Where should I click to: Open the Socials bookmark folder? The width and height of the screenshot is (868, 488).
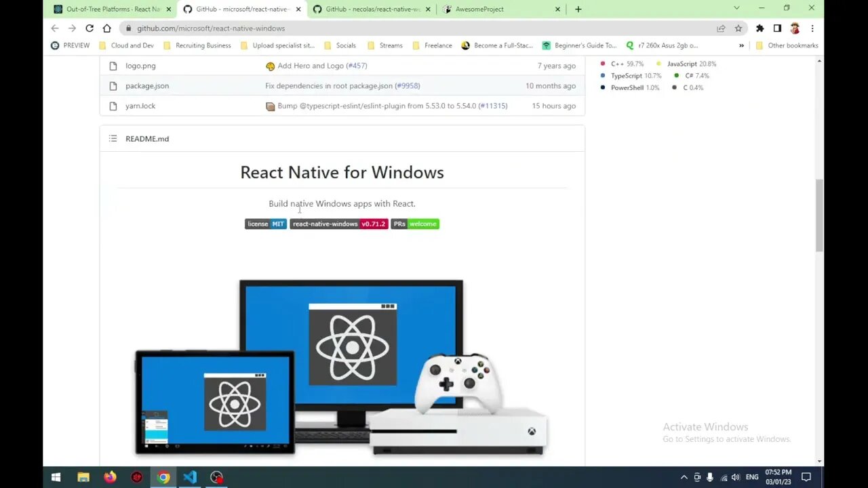340,45
